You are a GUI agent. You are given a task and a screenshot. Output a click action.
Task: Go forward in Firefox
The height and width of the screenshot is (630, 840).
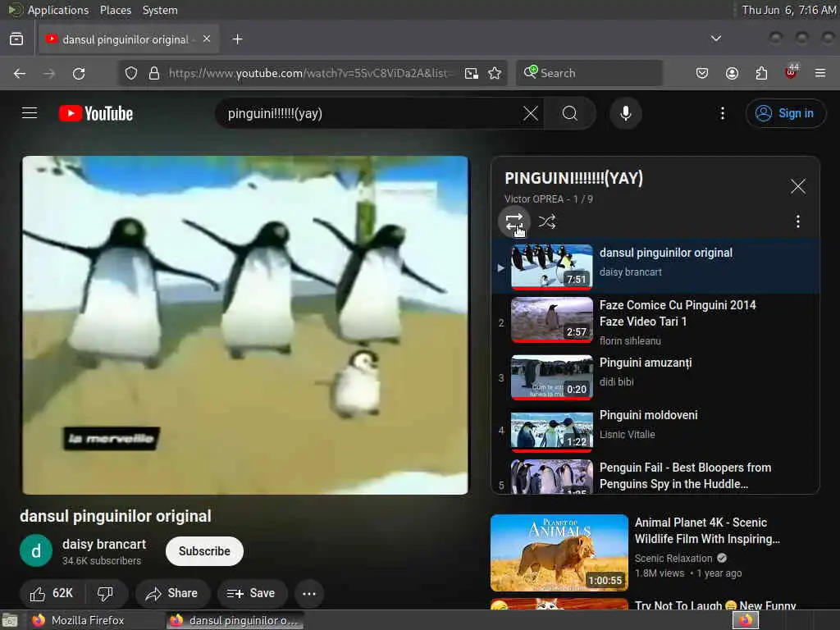tap(49, 73)
